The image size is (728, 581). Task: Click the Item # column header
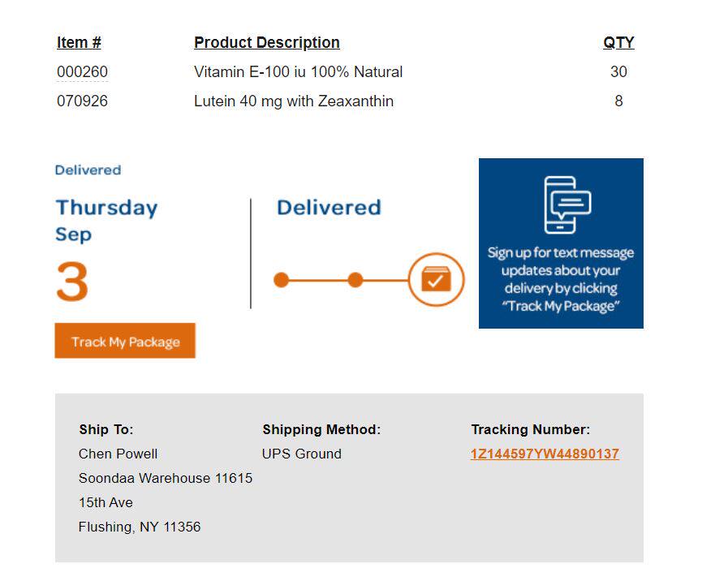pyautogui.click(x=79, y=43)
